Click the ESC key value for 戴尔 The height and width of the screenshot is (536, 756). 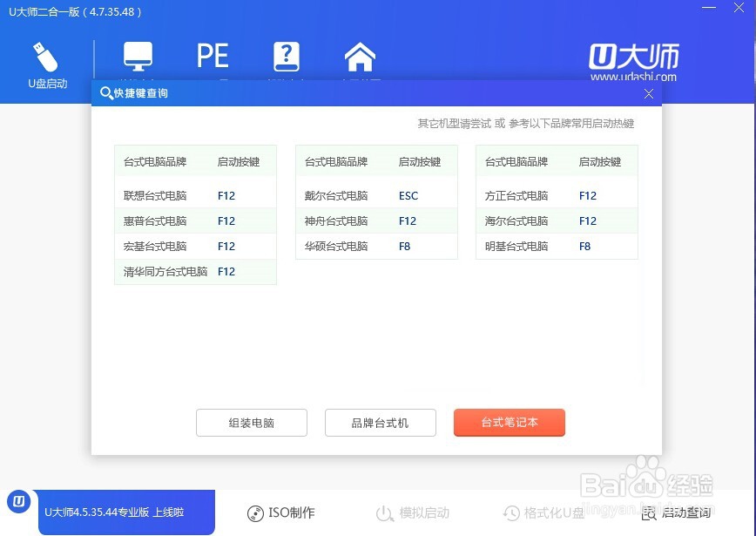[x=408, y=195]
